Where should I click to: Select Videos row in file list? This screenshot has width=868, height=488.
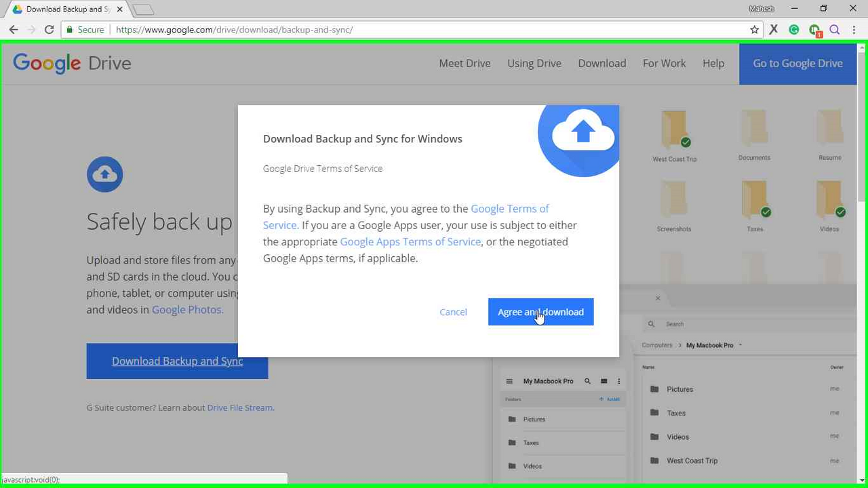click(x=746, y=436)
